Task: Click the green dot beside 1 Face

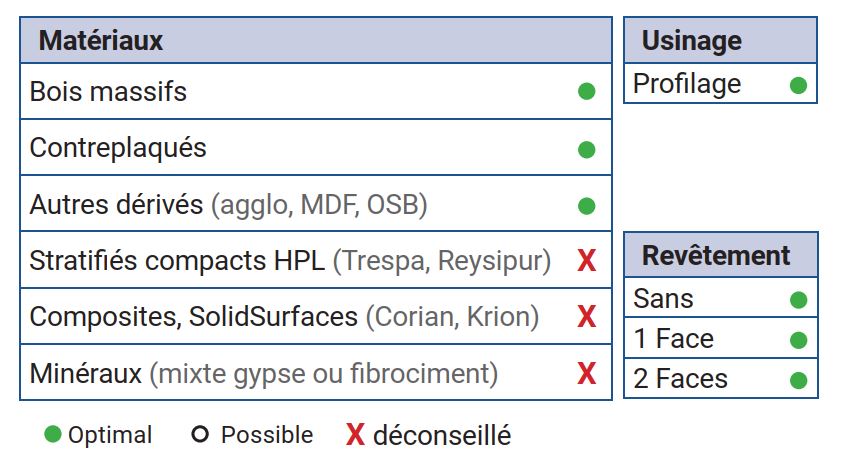Action: 798,340
